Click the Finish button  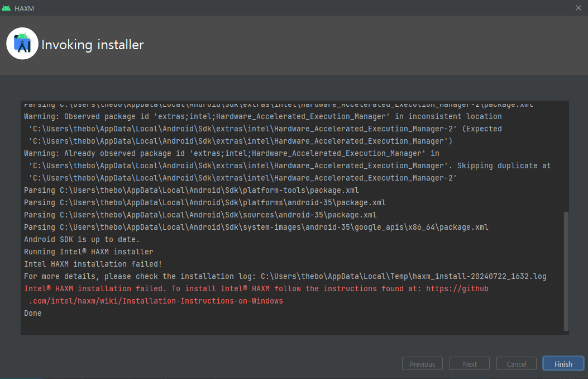click(563, 363)
